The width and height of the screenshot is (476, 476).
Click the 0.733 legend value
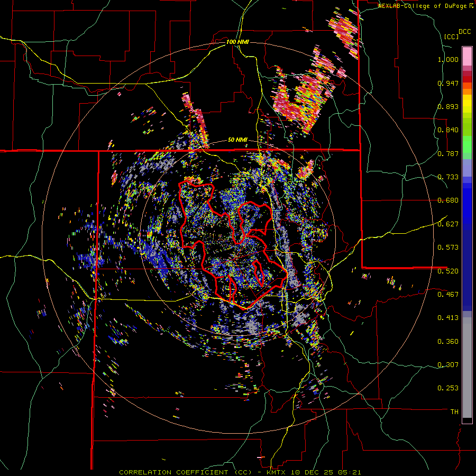coord(448,177)
